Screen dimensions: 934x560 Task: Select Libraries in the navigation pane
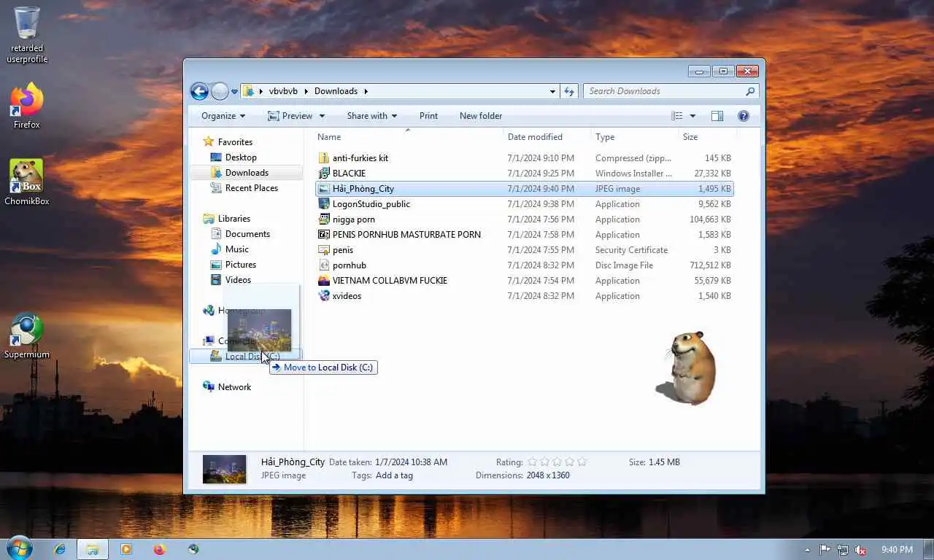click(x=233, y=219)
